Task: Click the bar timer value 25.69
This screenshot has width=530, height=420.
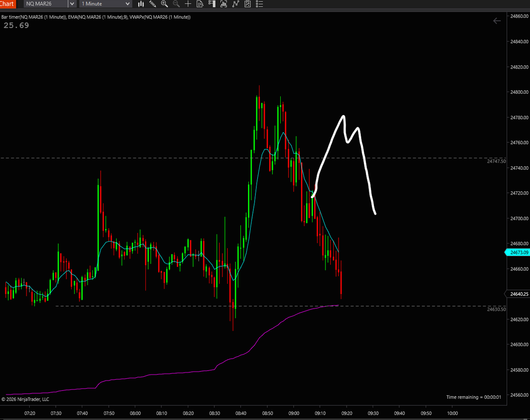Action: coord(16,25)
